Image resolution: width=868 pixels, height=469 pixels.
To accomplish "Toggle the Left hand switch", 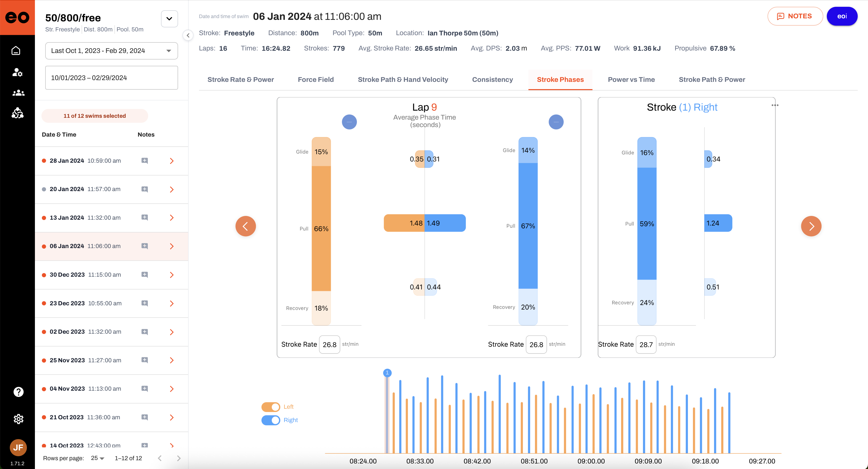I will point(270,407).
